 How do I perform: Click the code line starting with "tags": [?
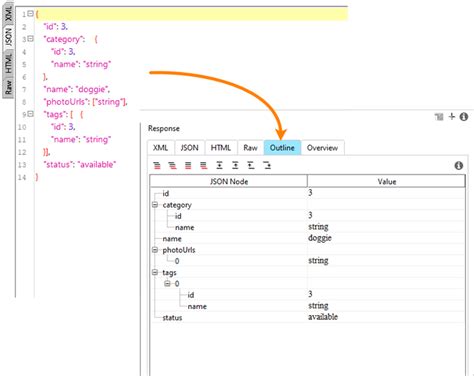tap(63, 114)
